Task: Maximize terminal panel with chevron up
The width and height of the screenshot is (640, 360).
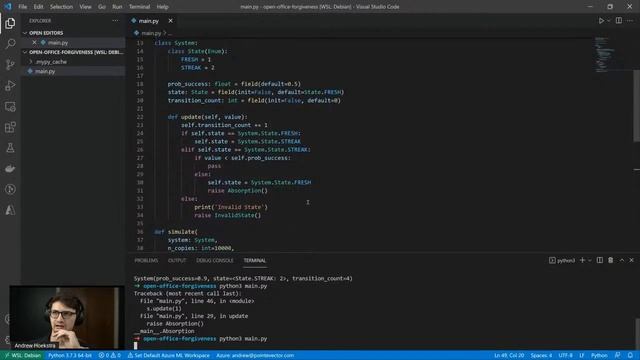Action: 622,260
